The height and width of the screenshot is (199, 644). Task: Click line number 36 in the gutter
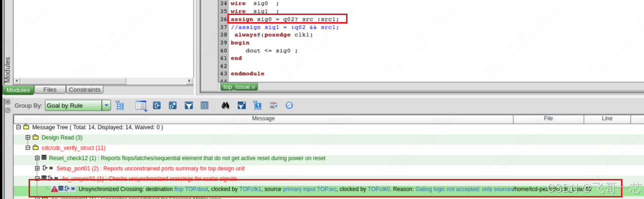point(224,19)
